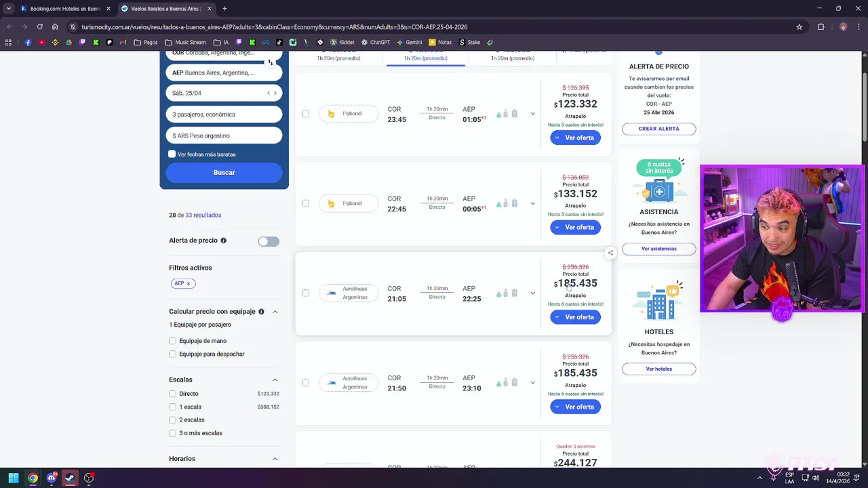The image size is (868, 488).
Task: Select the Flybondi 23:45 flight checkbox
Action: coord(305,114)
